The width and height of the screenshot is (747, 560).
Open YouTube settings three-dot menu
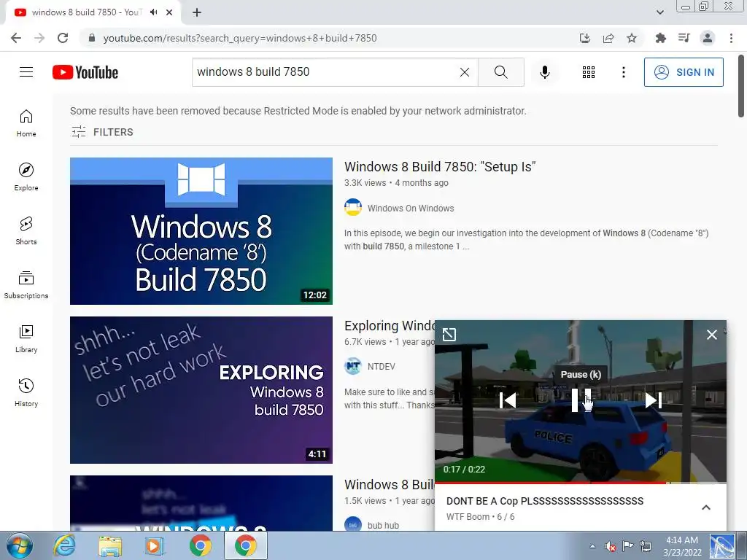pyautogui.click(x=623, y=72)
